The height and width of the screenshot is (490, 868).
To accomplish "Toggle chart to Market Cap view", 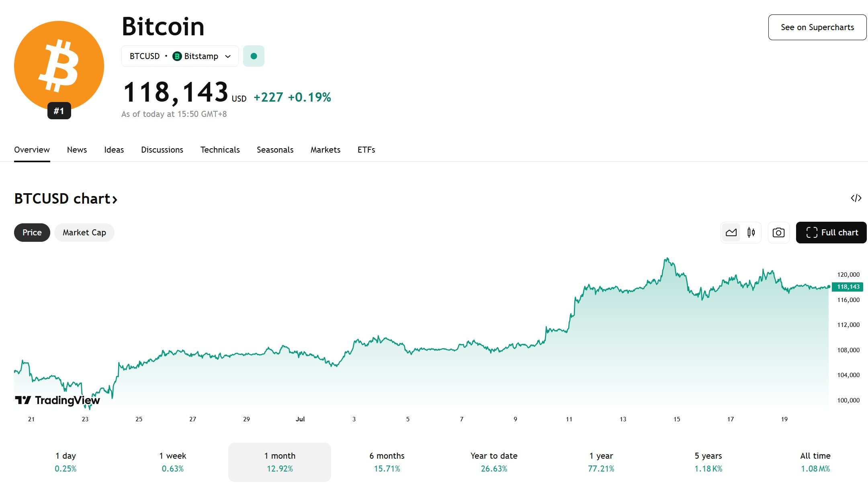I will coord(84,233).
